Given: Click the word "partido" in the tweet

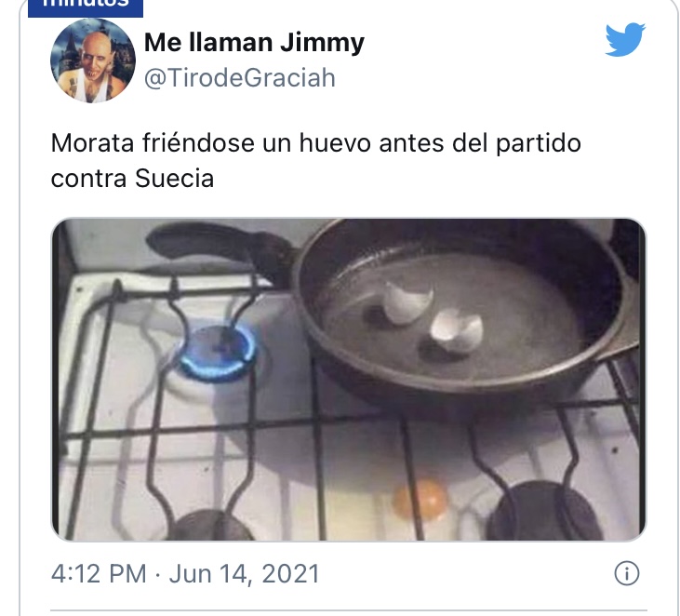Looking at the screenshot, I should 539,144.
